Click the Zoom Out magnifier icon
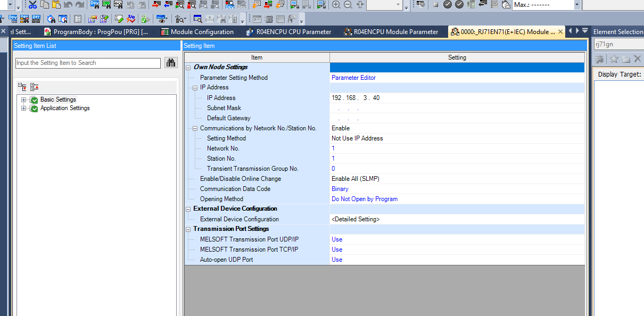This screenshot has height=316, width=644. pos(348,5)
